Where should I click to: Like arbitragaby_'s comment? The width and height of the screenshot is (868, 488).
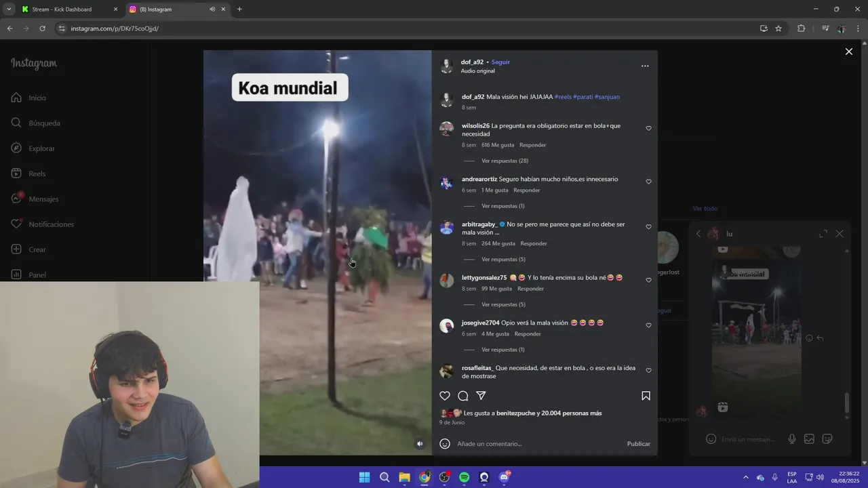point(648,227)
